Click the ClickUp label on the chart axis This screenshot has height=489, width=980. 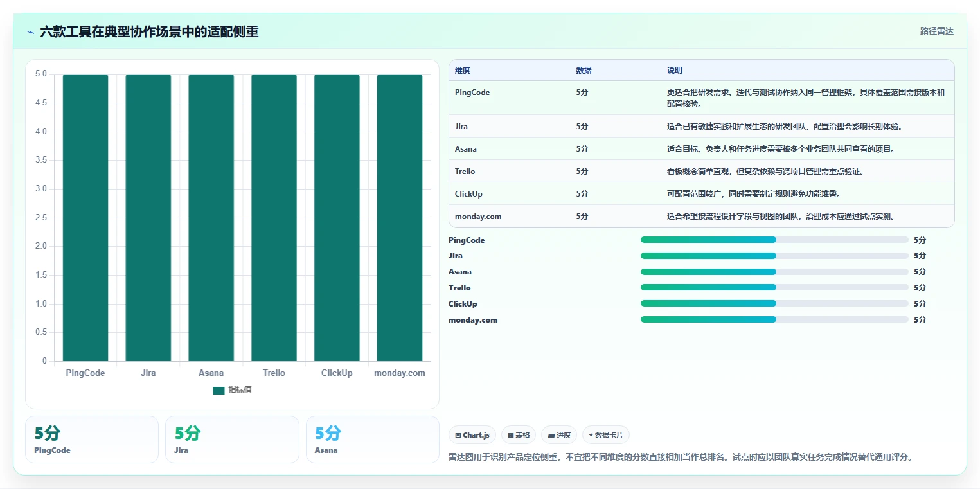click(x=337, y=373)
